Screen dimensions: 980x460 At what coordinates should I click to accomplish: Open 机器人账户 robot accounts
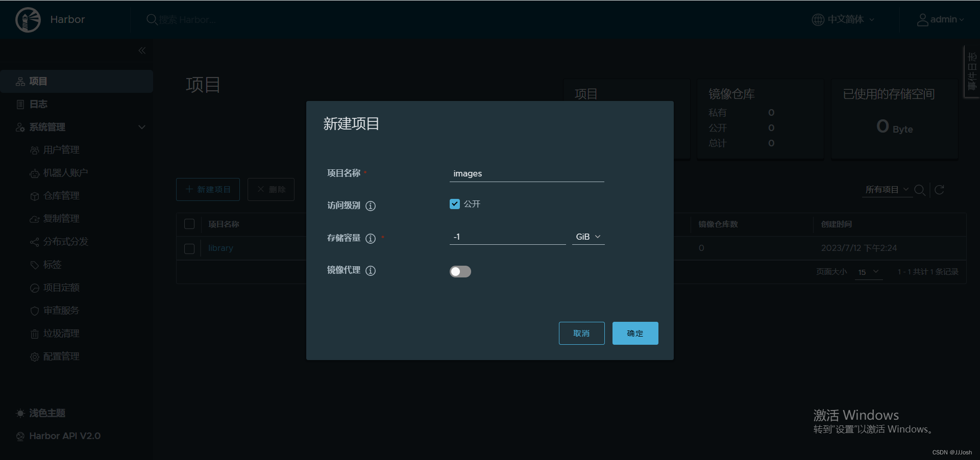tap(65, 173)
